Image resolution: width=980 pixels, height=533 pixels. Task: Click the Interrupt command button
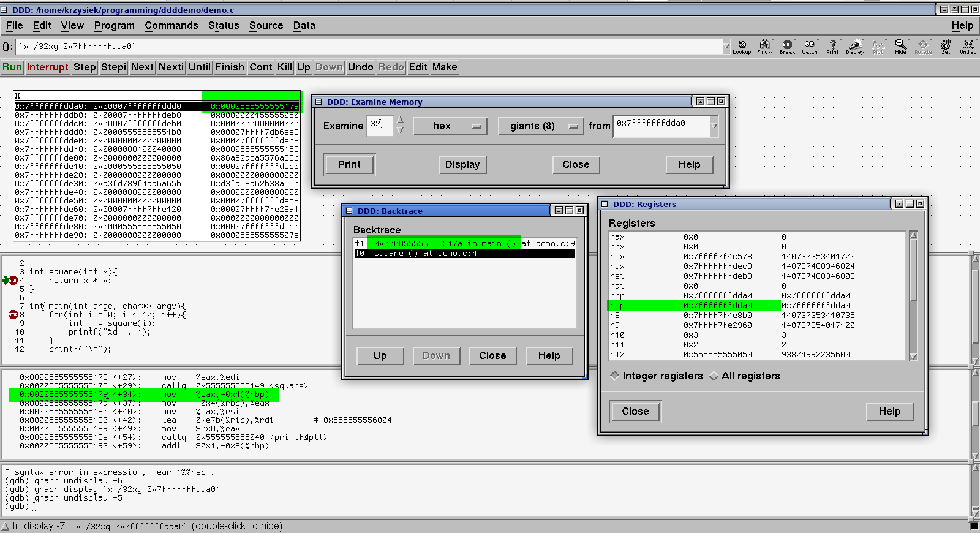48,67
